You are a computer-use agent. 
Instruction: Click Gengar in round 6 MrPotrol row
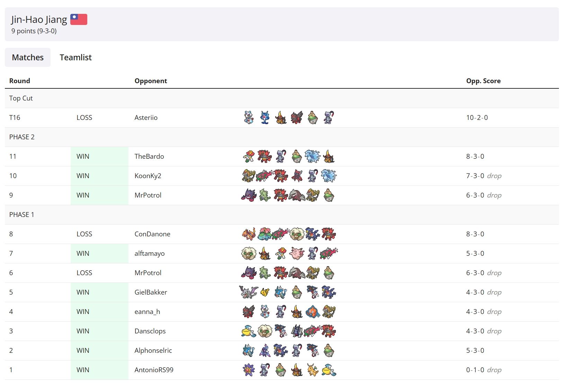(x=249, y=273)
